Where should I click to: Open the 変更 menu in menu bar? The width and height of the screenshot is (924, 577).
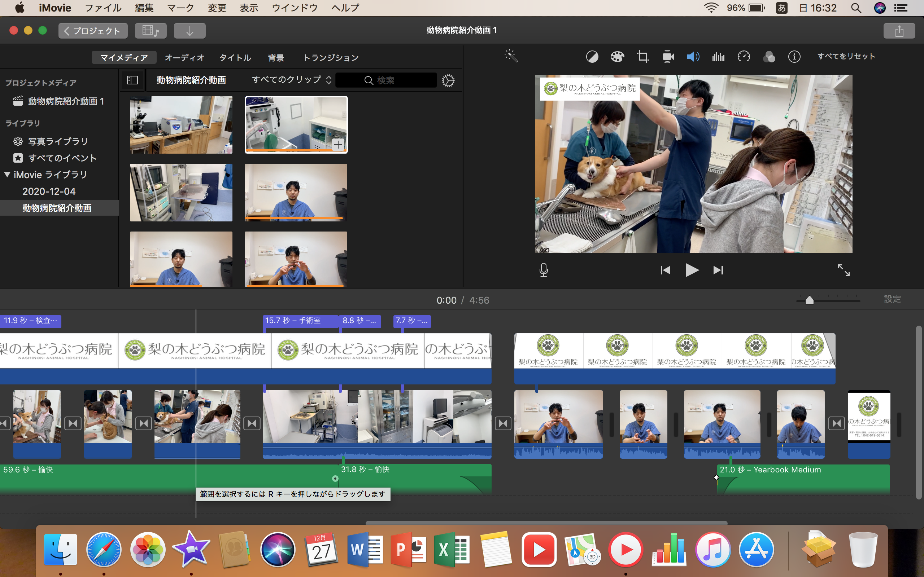pos(217,8)
